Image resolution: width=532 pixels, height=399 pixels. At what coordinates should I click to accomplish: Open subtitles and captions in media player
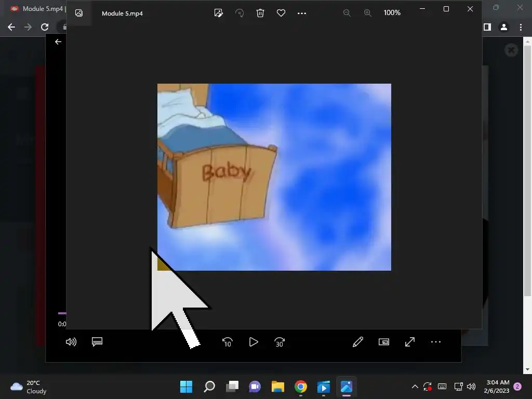pos(97,342)
